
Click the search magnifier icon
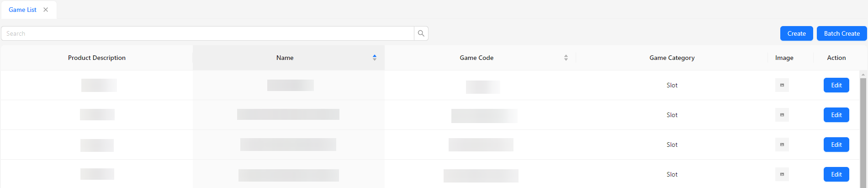pos(421,33)
